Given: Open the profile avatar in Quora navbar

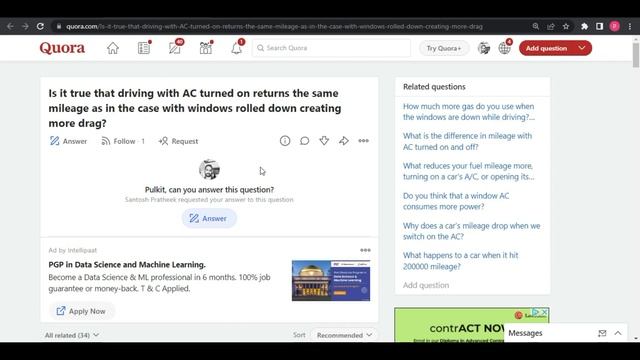Looking at the screenshot, I should coord(484,48).
